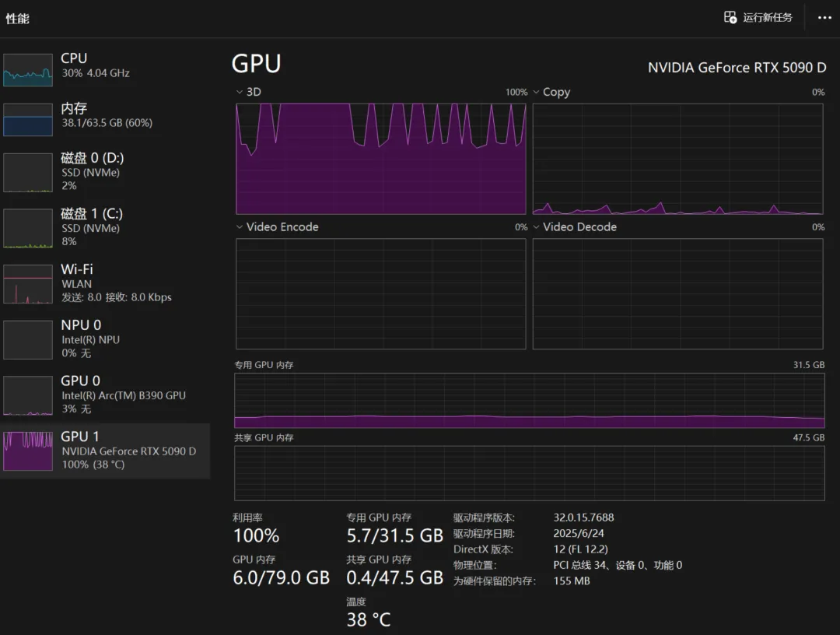
Task: Open 磁盘 1 (C:) disk entry
Action: click(x=105, y=228)
